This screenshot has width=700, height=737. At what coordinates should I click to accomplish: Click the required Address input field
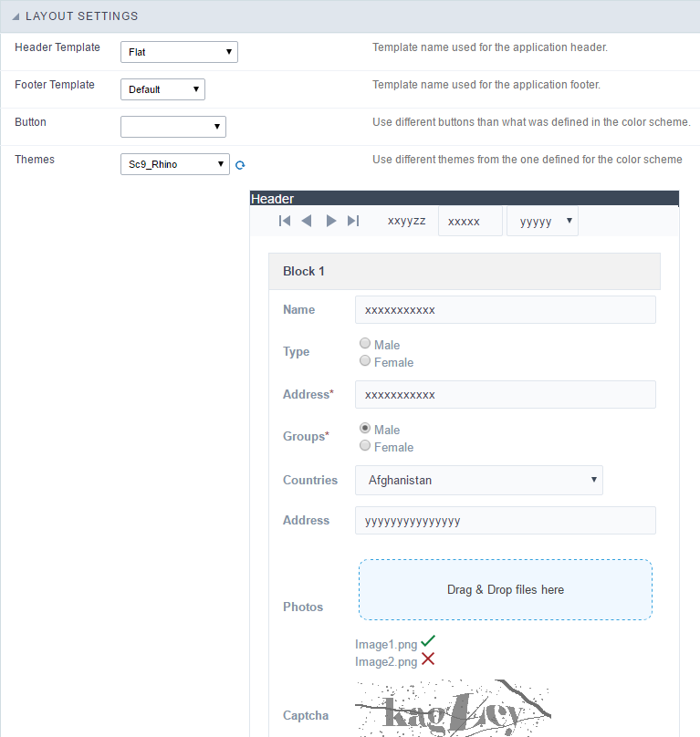pos(506,394)
